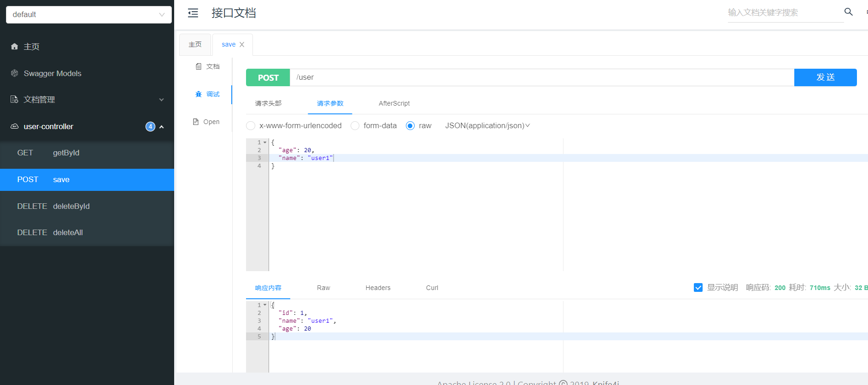868x385 pixels.
Task: Select form-data radio button
Action: point(355,126)
